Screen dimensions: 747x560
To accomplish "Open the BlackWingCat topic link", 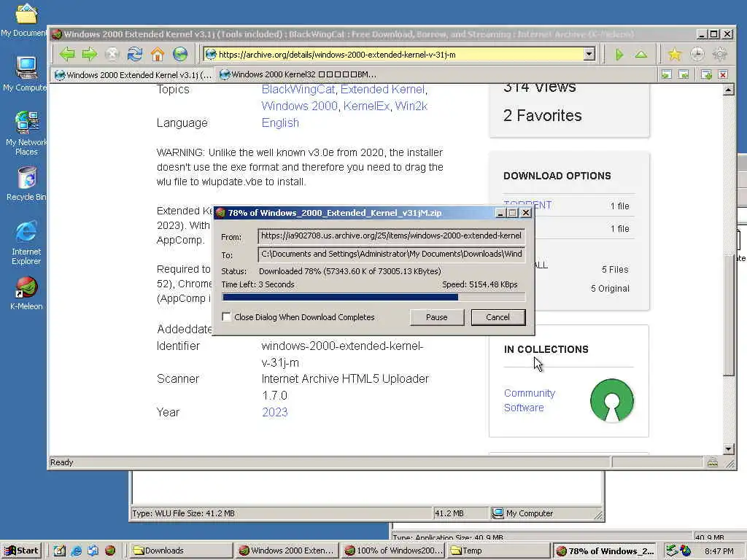I will [298, 90].
